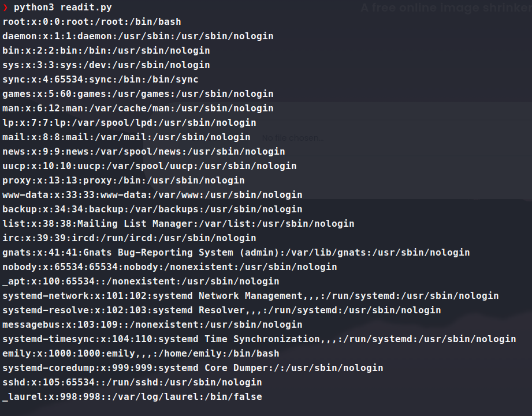Click the _laurel user entry line
532x416 pixels.
coord(132,397)
